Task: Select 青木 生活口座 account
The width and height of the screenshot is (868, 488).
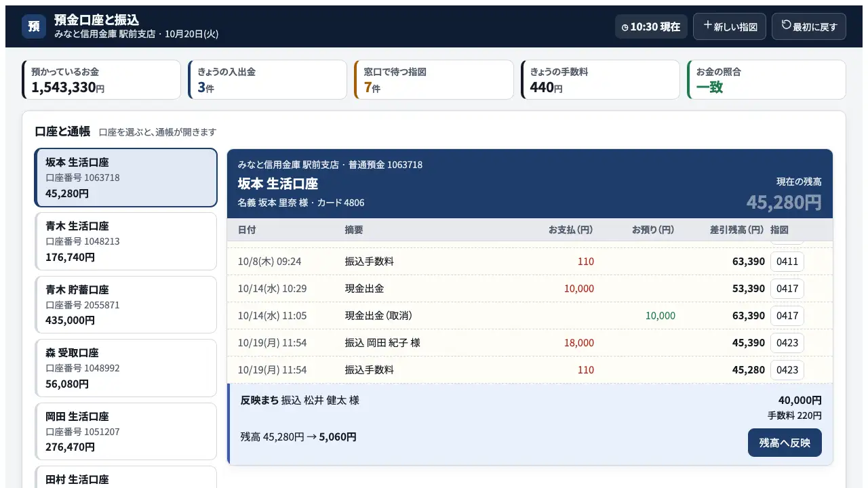Action: (x=126, y=241)
